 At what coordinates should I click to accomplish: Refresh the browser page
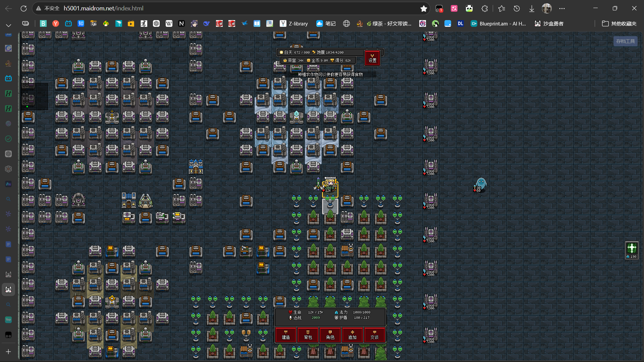click(23, 8)
